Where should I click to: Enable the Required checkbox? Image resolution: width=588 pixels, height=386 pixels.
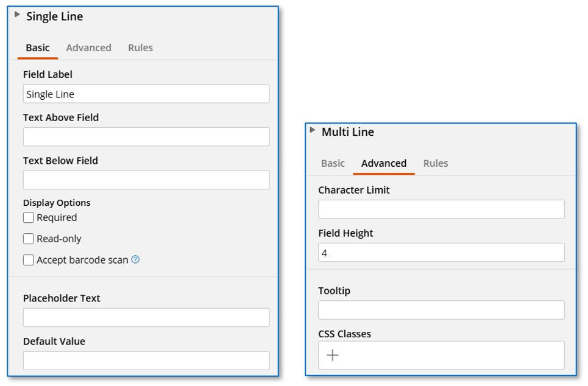coord(28,217)
